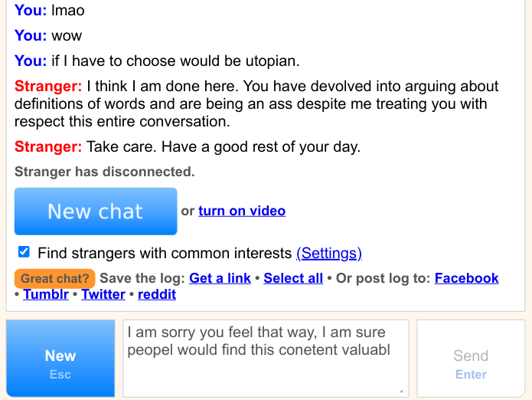Click the text box resize handle
Image resolution: width=532 pixels, height=400 pixels.
[x=401, y=391]
